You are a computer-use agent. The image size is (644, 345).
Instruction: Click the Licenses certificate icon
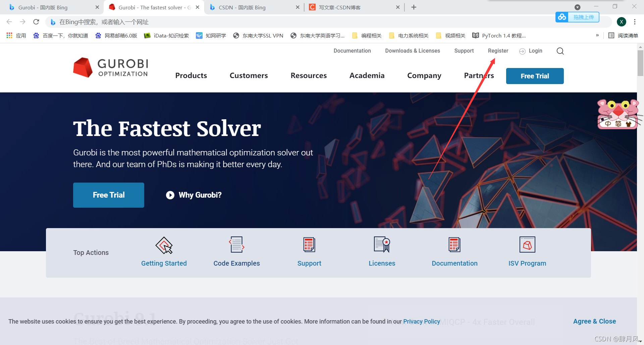382,245
